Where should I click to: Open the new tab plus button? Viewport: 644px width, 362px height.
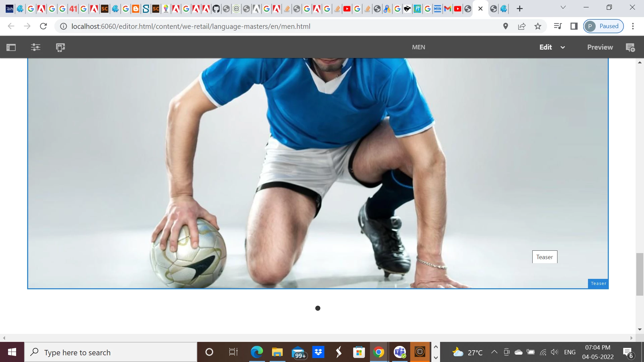(x=520, y=9)
